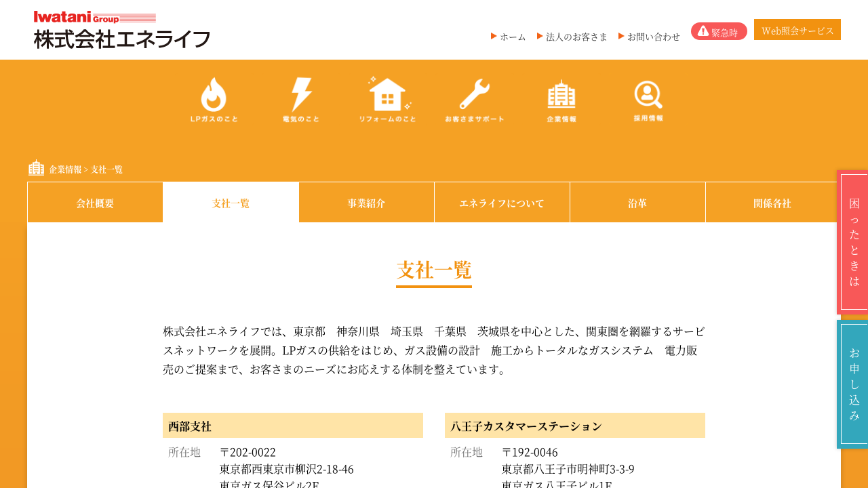Go to the エネライフについて tab
The width and height of the screenshot is (868, 488).
coord(502,203)
